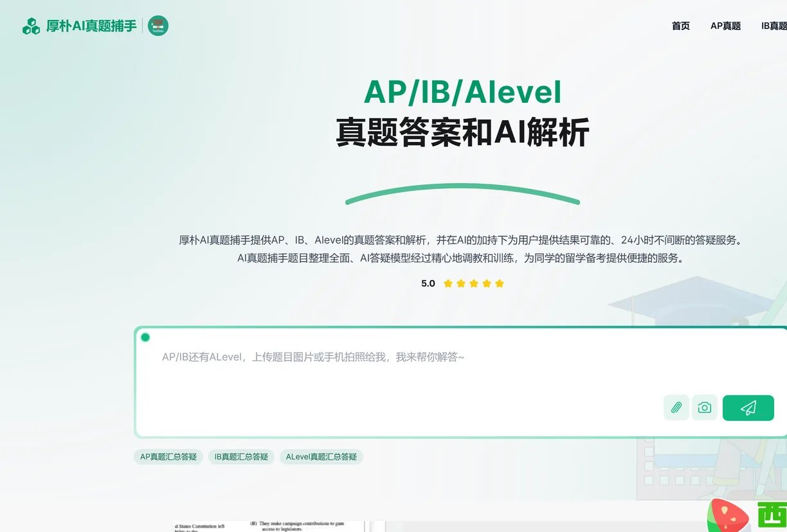787x532 pixels.
Task: Select the ALevel真题汇总答疑 chip
Action: pos(321,457)
